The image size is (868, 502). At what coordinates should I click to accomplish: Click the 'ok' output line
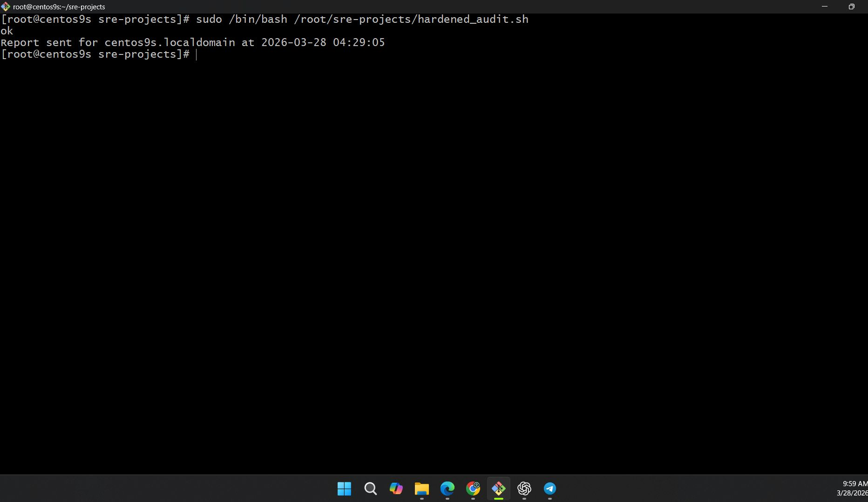click(7, 31)
